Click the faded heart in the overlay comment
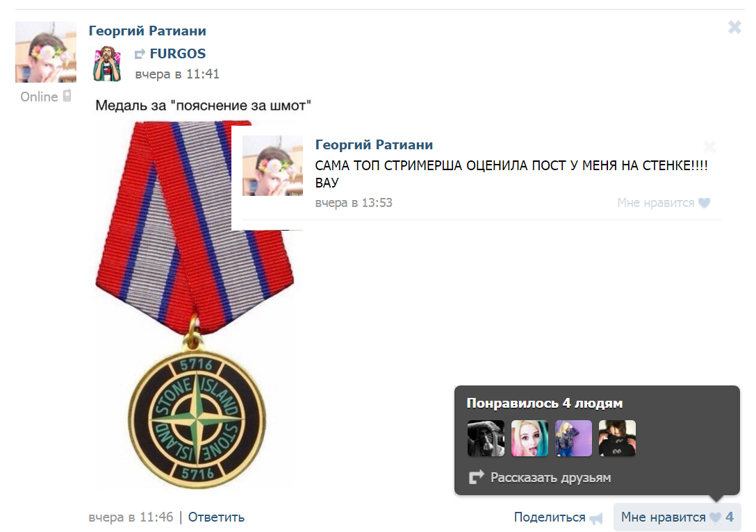This screenshot has height=532, width=756. pos(705,203)
